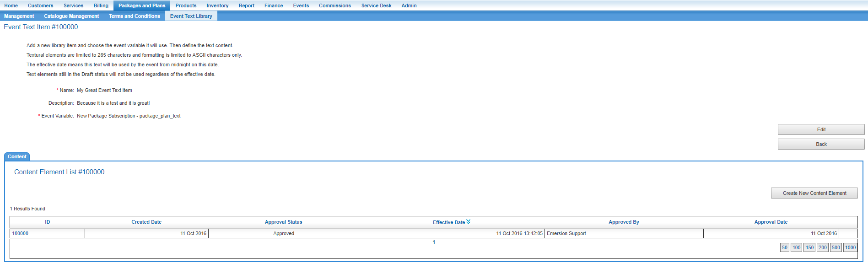Open the Admin menu
Screen dimensions: 868x263
409,5
